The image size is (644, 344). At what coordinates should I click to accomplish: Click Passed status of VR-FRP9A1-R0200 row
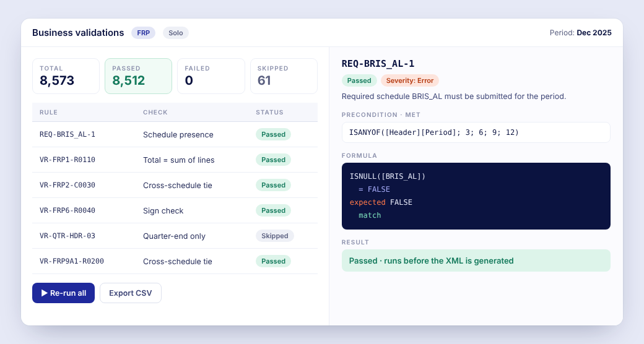coord(273,261)
